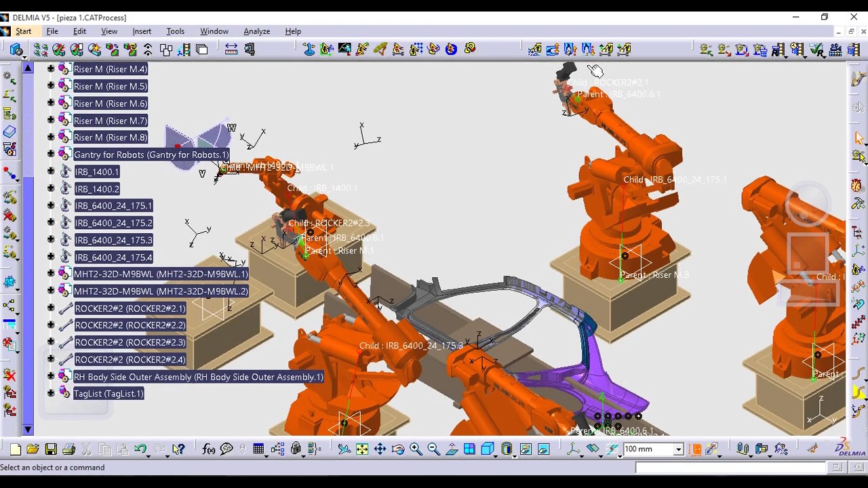The height and width of the screenshot is (488, 868).
Task: Click the tree scrollbar up arrow
Action: pos(28,68)
